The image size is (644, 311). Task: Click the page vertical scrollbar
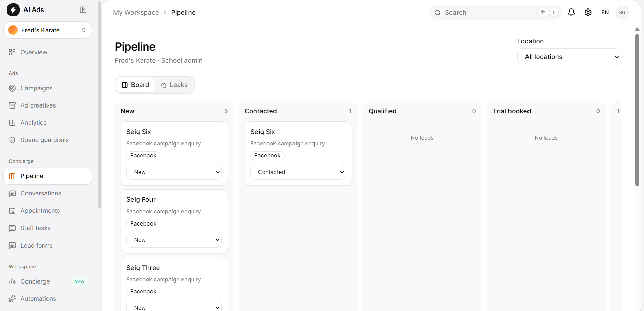(x=637, y=110)
